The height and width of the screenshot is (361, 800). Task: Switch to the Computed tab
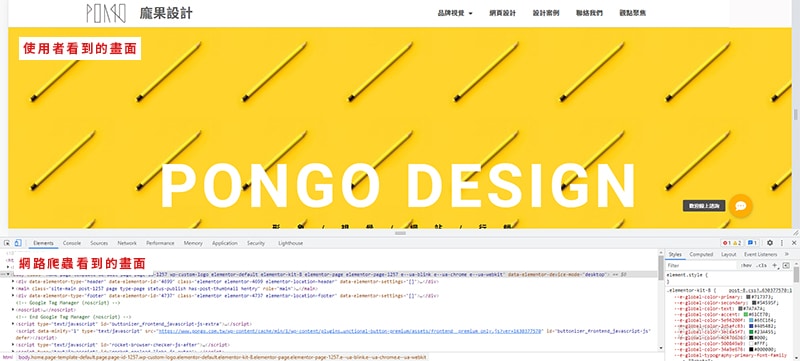701,254
